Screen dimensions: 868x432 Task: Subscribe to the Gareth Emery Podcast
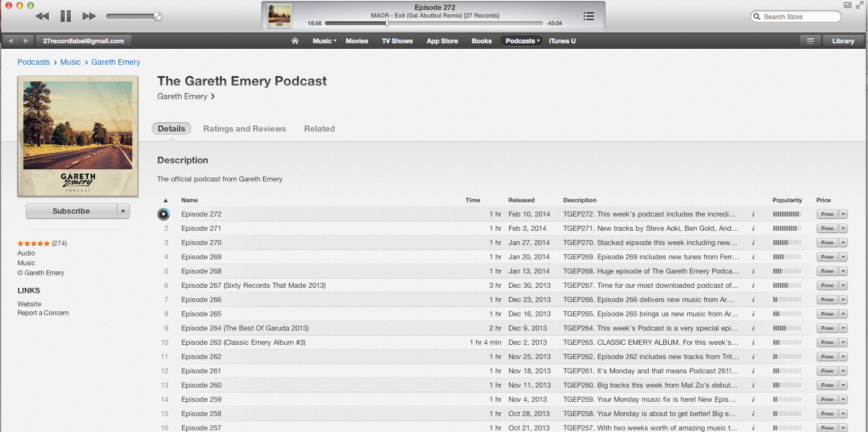click(x=71, y=211)
